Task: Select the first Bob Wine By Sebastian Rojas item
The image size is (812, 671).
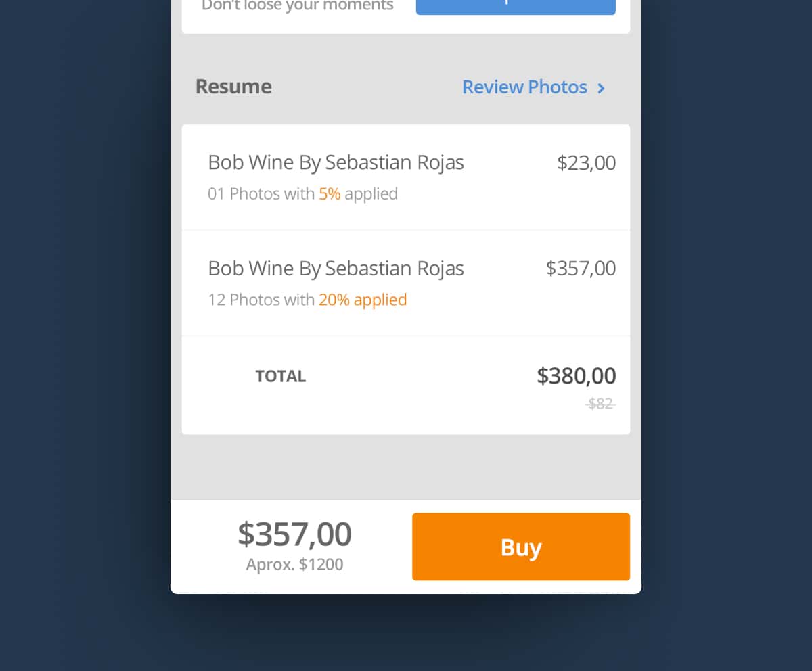Action: [336, 163]
